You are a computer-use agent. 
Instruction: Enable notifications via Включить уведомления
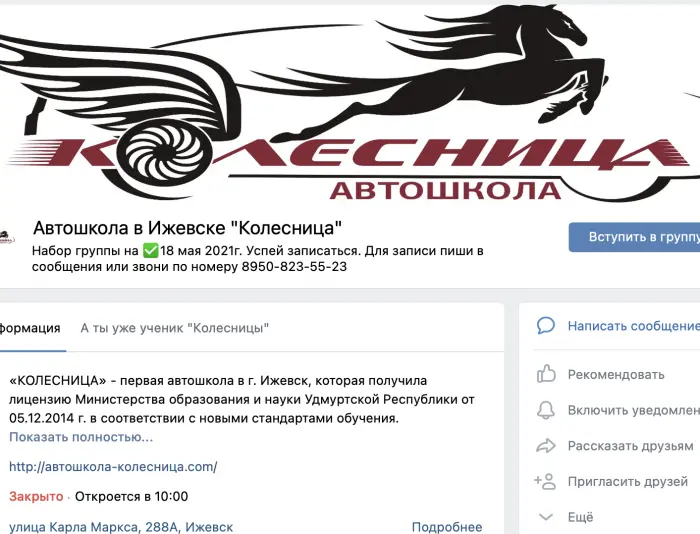pos(634,410)
